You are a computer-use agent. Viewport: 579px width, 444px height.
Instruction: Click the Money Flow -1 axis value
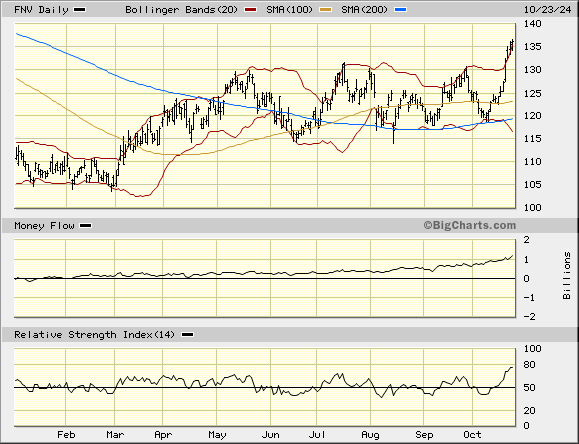(530, 298)
